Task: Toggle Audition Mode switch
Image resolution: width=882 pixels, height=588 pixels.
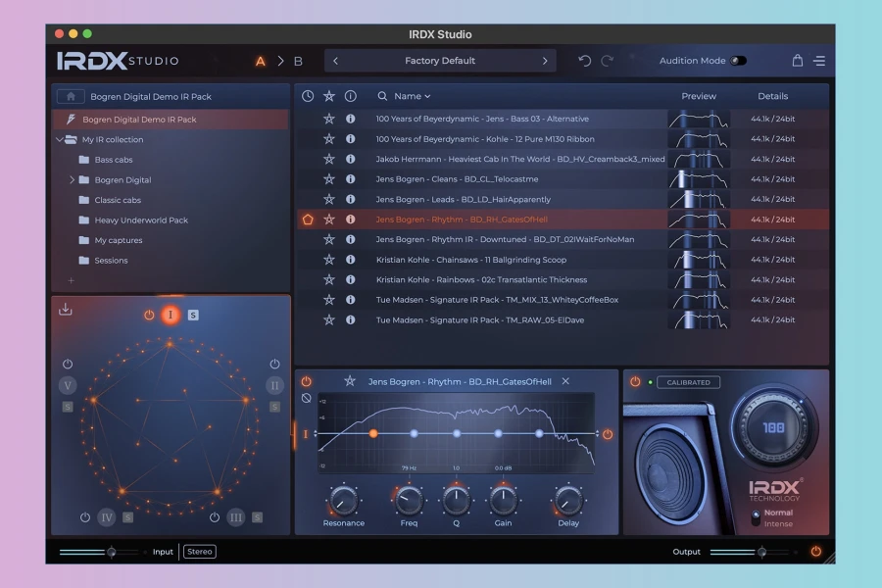Action: click(738, 61)
